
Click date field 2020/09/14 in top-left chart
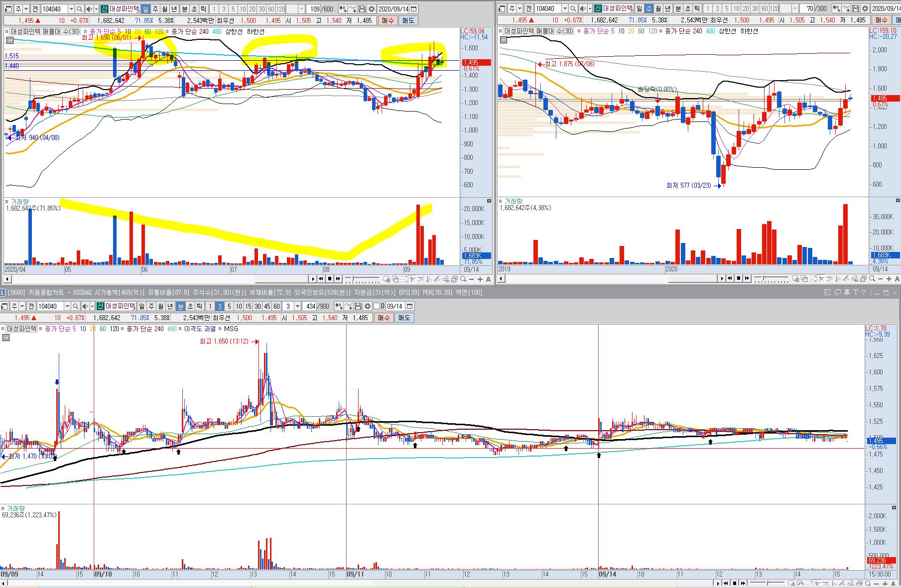tap(393, 9)
